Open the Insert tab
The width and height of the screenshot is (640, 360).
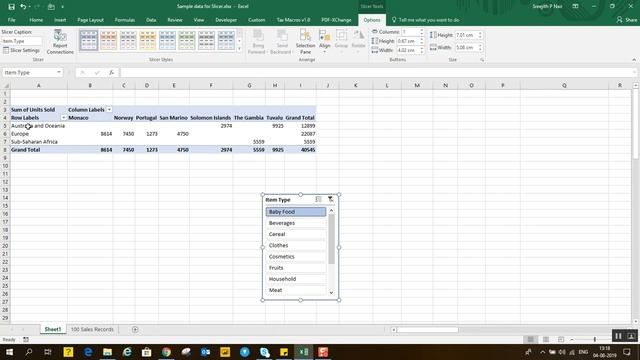[x=60, y=20]
